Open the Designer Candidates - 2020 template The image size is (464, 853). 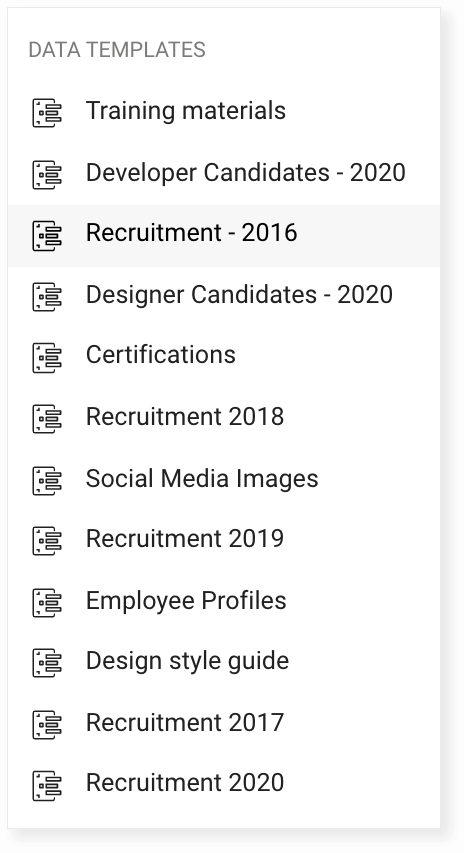239,294
